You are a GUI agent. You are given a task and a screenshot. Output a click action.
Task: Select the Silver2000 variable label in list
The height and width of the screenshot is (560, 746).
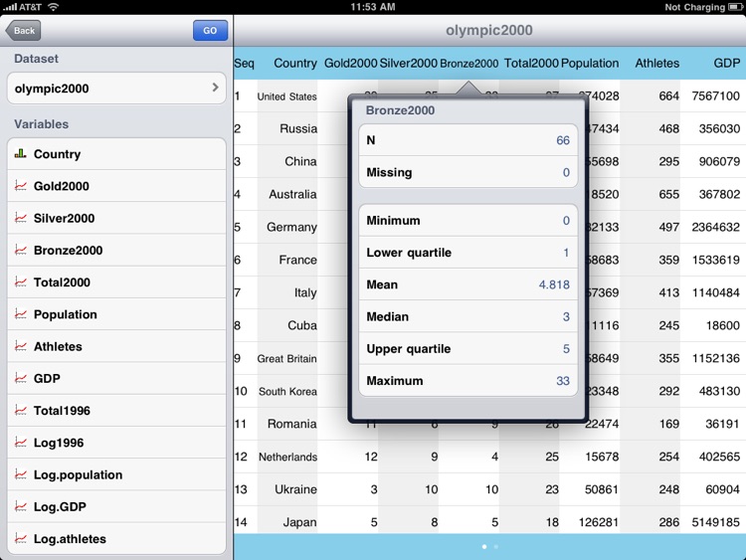[x=65, y=218]
